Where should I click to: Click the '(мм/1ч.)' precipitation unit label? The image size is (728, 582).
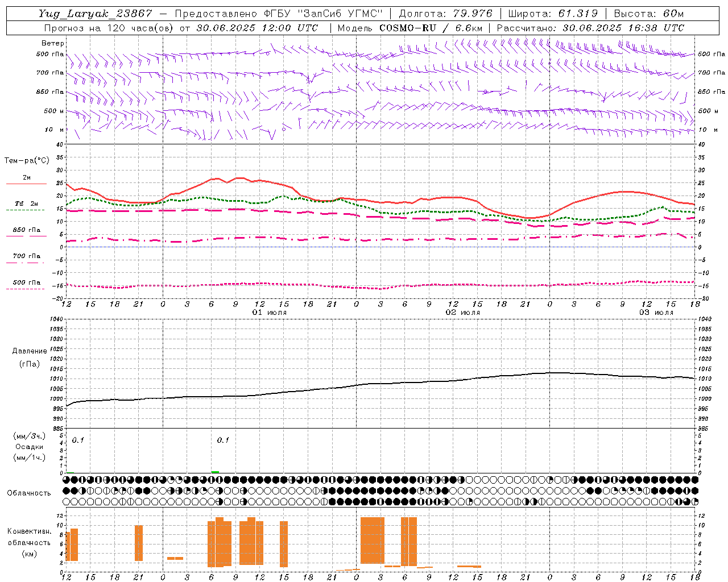click(x=29, y=458)
